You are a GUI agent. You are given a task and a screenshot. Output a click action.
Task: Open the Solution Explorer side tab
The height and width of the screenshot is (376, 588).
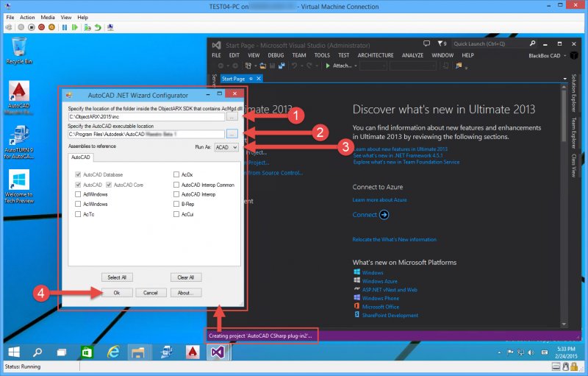[x=573, y=93]
